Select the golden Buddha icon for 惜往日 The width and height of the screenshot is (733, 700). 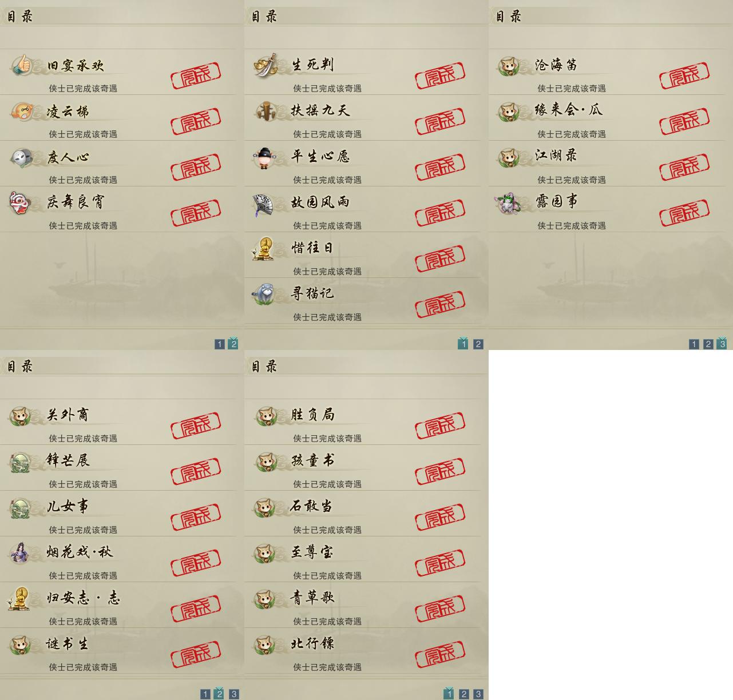pyautogui.click(x=264, y=248)
